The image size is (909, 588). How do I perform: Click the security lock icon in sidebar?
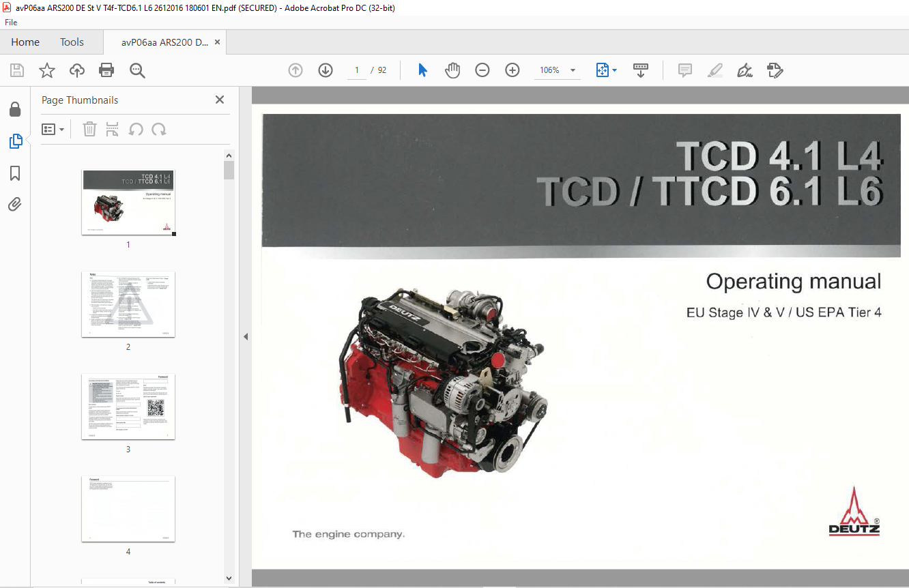[15, 110]
